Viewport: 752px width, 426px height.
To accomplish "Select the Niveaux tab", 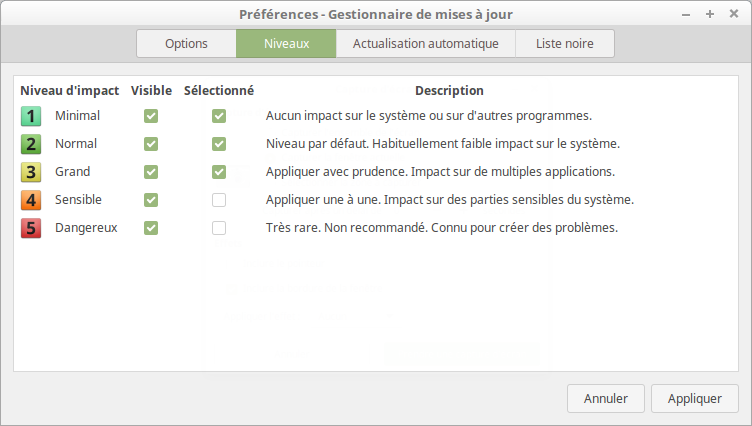I will coord(286,44).
